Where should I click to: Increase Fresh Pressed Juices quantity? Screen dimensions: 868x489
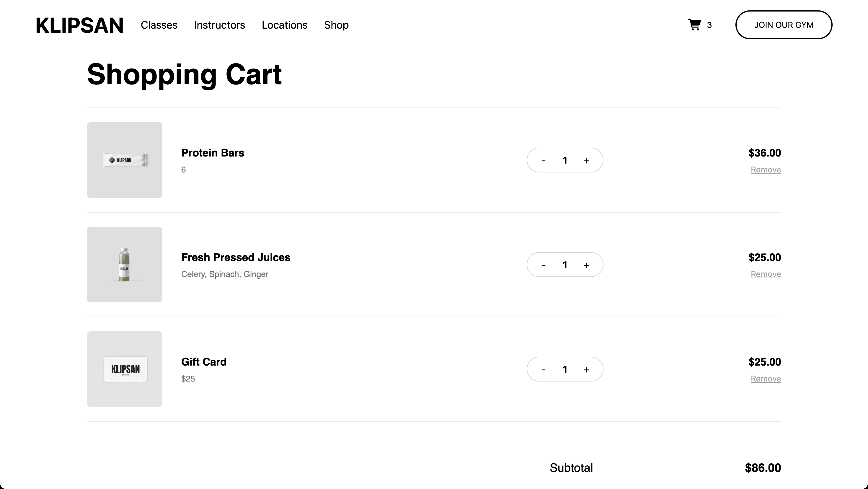(586, 265)
